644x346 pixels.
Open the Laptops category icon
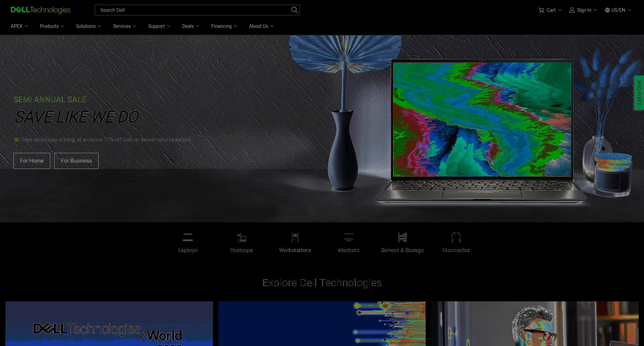pyautogui.click(x=188, y=237)
